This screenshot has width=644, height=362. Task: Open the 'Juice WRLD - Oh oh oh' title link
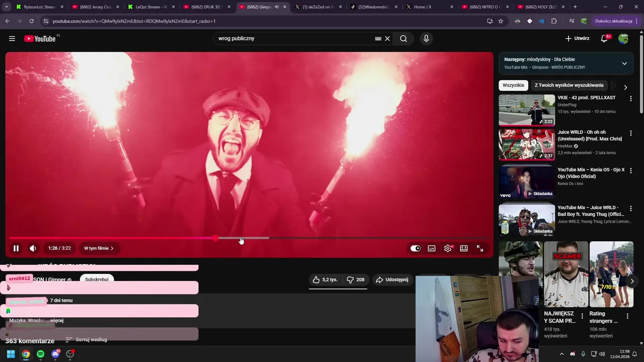click(590, 136)
